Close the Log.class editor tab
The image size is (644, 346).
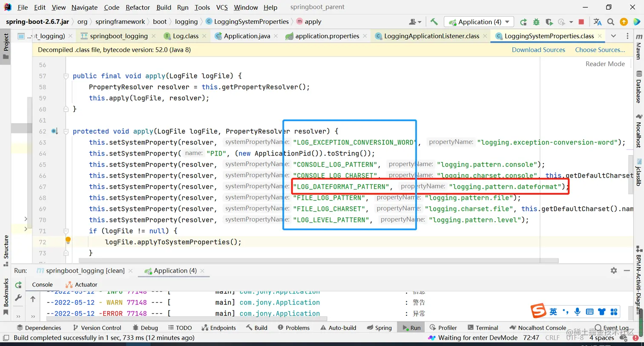click(204, 36)
